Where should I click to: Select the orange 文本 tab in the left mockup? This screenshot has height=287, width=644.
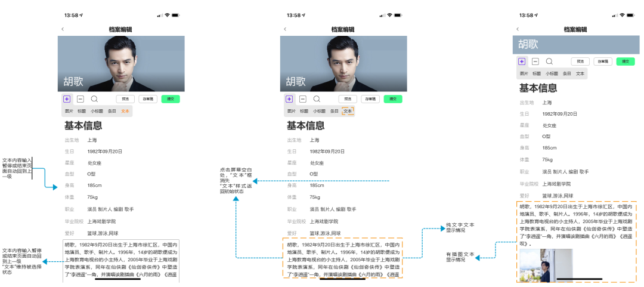tap(125, 112)
